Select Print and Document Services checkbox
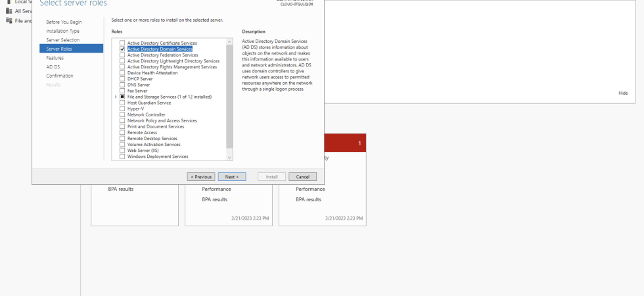Screen dimensions: 644x296 coord(122,126)
